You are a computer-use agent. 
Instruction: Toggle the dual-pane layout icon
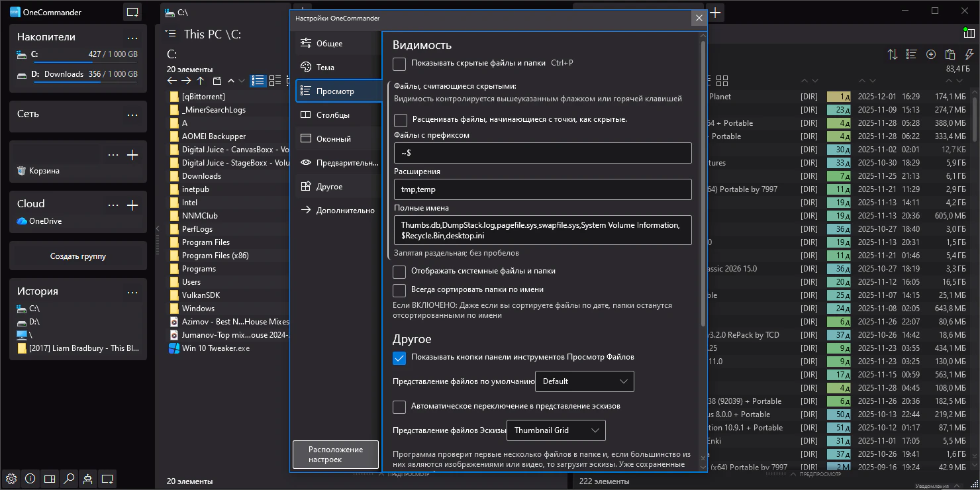point(49,478)
